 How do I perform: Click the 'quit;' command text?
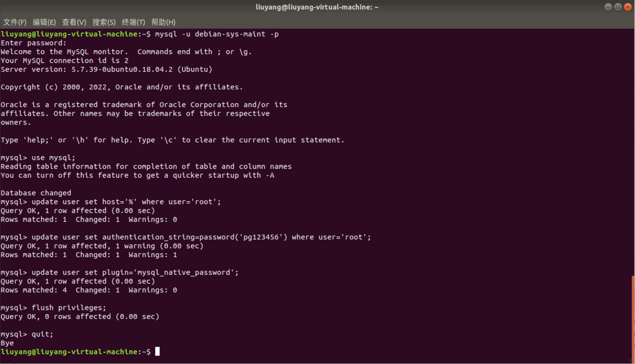42,334
